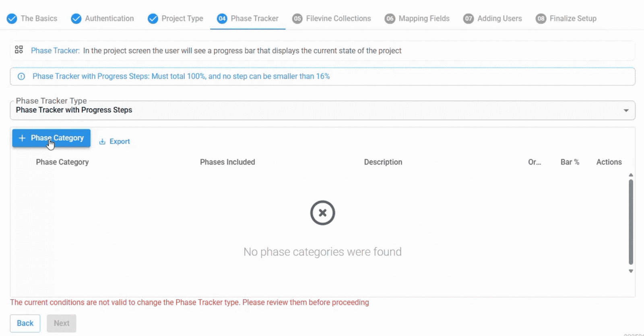
Task: Click the table's vertical scrollbar down arrow
Action: click(x=631, y=271)
